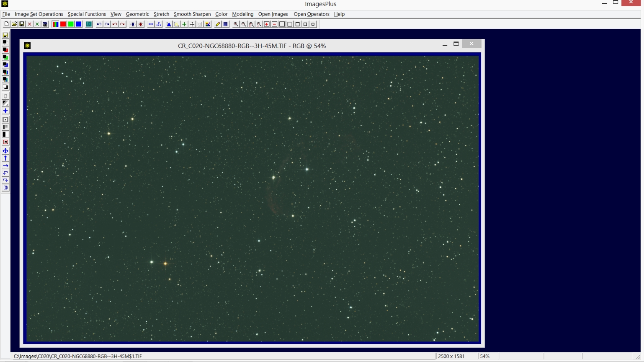This screenshot has height=362, width=644.
Task: Click the image window yellow system icon
Action: [x=28, y=46]
